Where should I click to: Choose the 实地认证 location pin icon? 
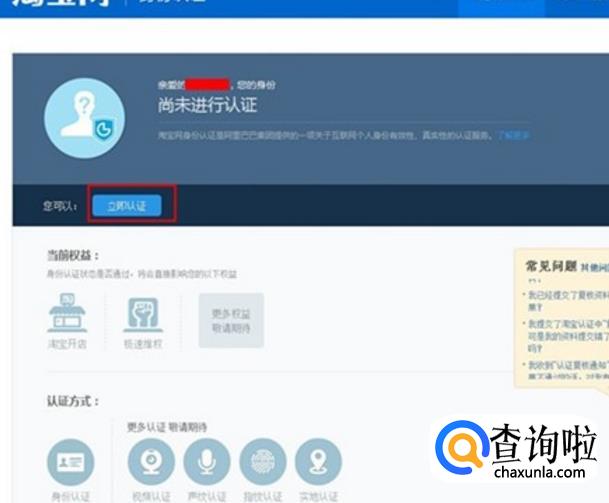318,462
